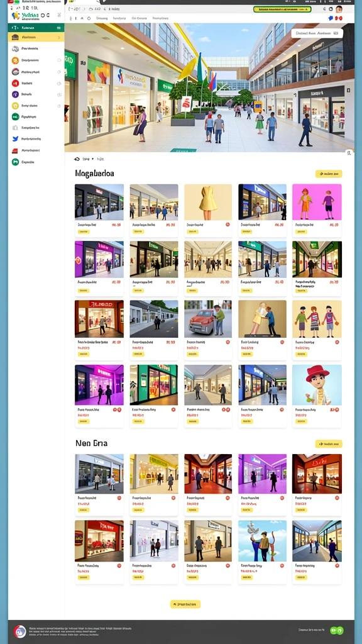The image size is (362, 644).
Task: Click the yellow-green search bar at the top
Action: click(282, 9)
